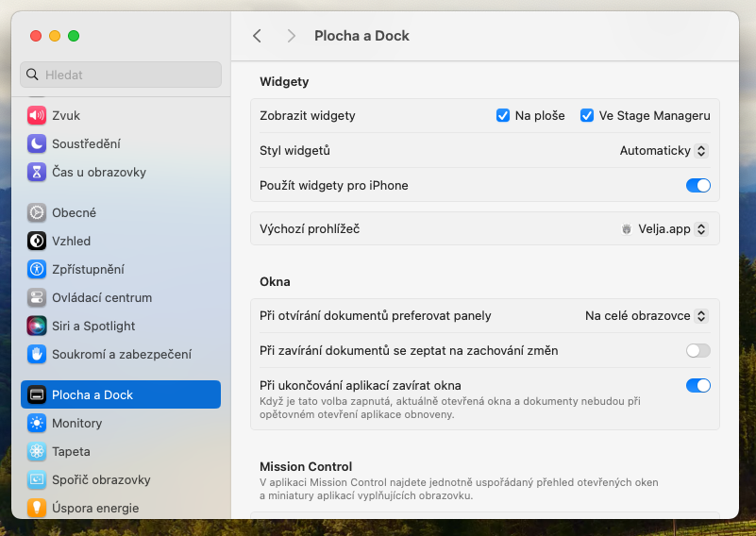This screenshot has height=536, width=756.
Task: Click the Tapeta wallpaper icon
Action: 37,451
